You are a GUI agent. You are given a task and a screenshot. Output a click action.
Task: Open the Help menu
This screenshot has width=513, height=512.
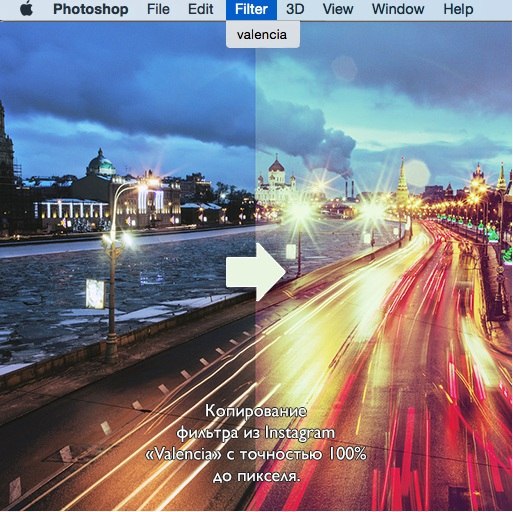(458, 9)
